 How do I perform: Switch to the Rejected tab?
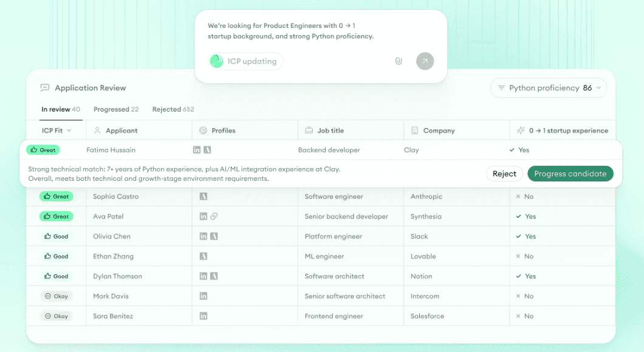tap(173, 109)
